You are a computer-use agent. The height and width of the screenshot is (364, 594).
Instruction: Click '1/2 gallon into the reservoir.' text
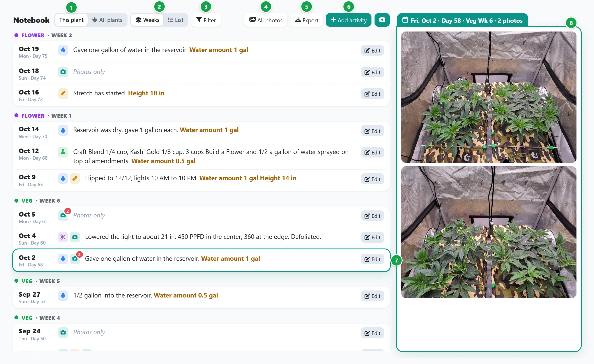tap(113, 295)
